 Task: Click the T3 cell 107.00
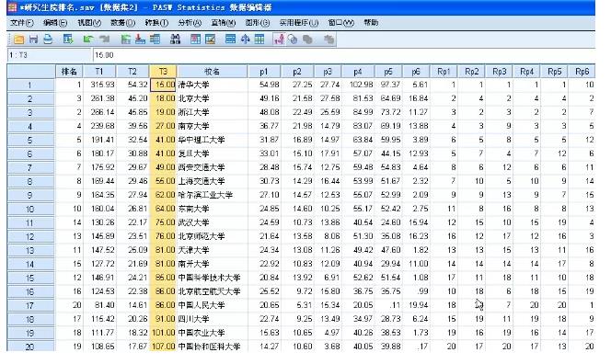pyautogui.click(x=163, y=347)
